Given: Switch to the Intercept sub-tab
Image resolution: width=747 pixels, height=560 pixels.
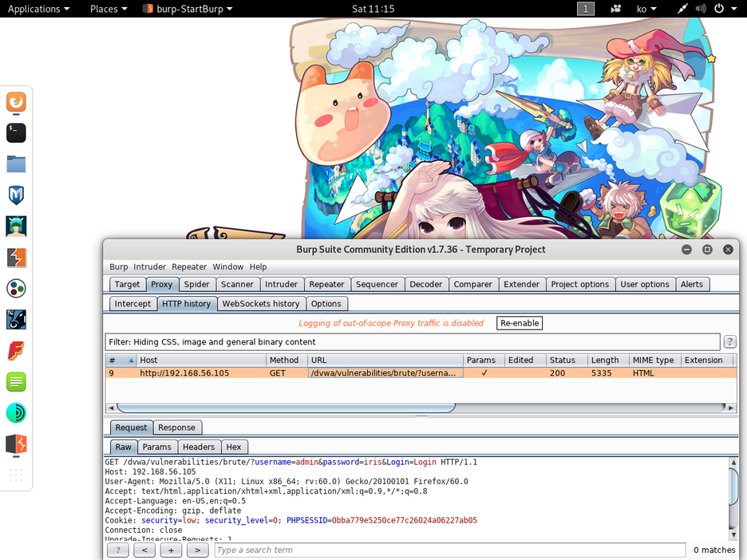Looking at the screenshot, I should pyautogui.click(x=132, y=304).
